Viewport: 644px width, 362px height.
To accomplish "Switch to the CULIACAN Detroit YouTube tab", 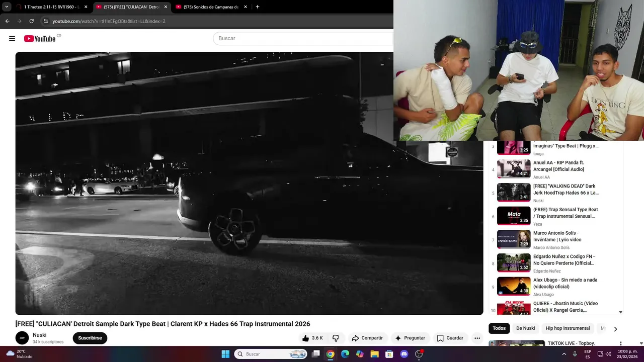I will tap(131, 7).
